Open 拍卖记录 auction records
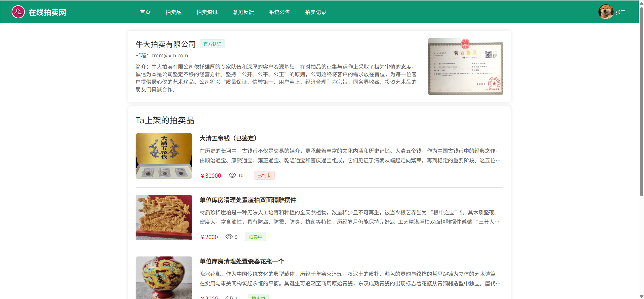The height and width of the screenshot is (299, 644). (315, 12)
